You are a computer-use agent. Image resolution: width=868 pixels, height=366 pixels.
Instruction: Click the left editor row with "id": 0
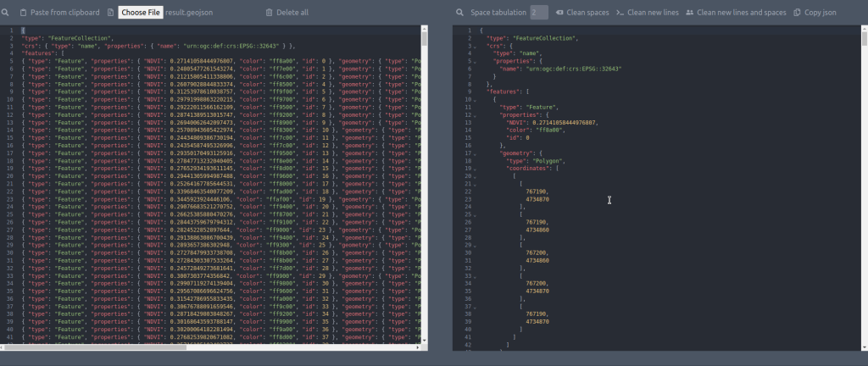pos(220,61)
